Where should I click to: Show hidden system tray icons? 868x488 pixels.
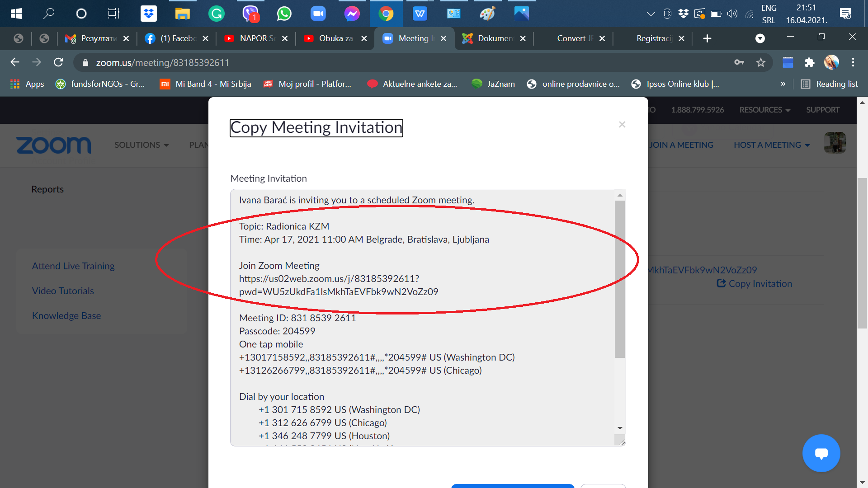tap(651, 14)
